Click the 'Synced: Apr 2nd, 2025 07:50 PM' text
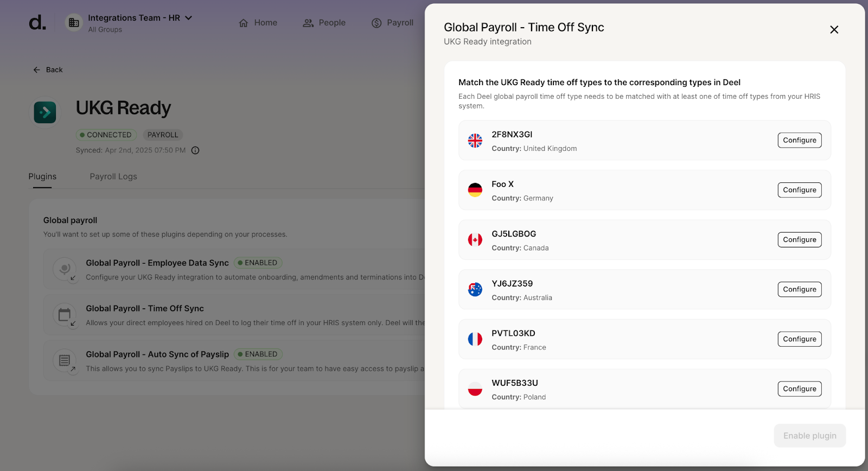 coord(131,150)
